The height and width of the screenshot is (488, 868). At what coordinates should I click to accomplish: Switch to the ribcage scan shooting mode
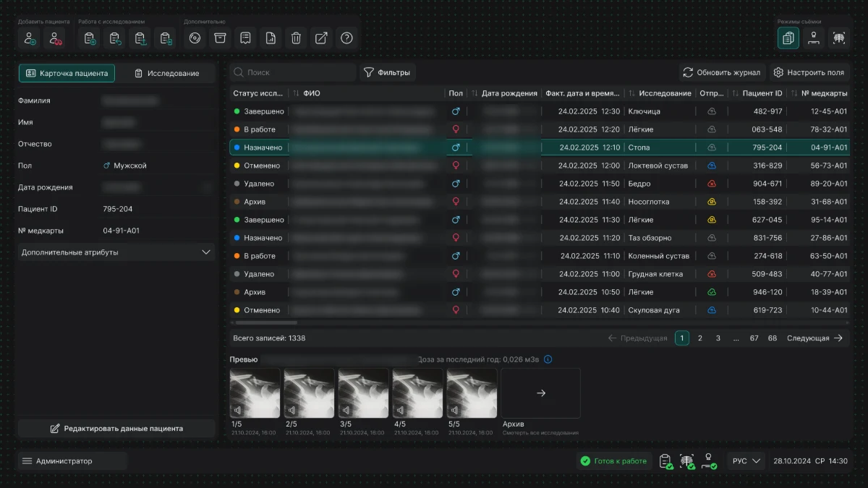tap(839, 38)
